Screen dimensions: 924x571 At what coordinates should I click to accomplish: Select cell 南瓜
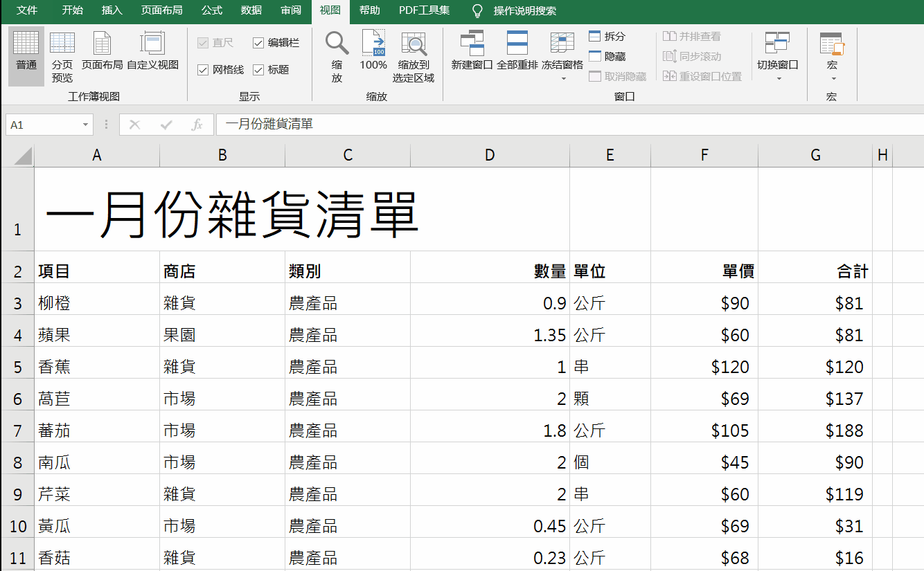[x=97, y=458]
